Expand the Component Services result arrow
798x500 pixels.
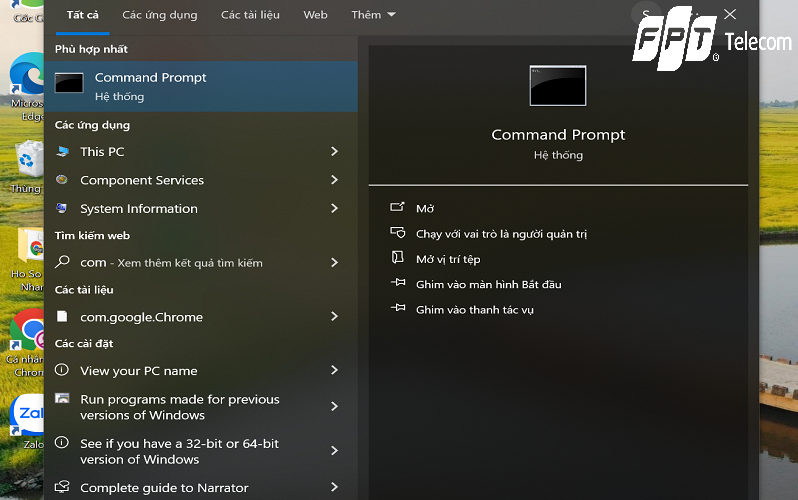(x=334, y=180)
